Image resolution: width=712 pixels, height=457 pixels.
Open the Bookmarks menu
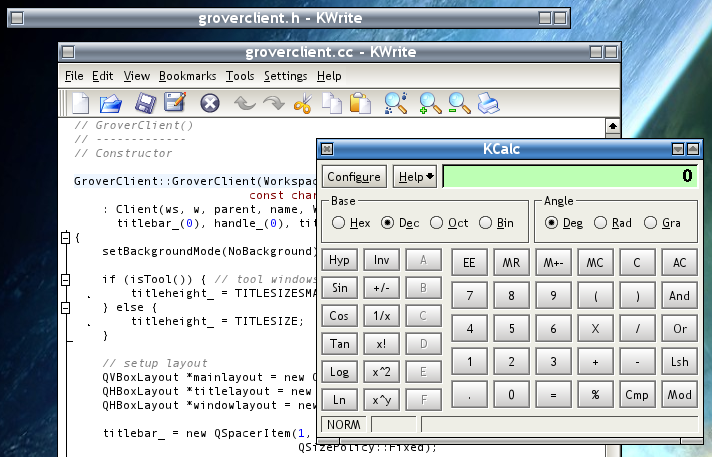click(188, 76)
